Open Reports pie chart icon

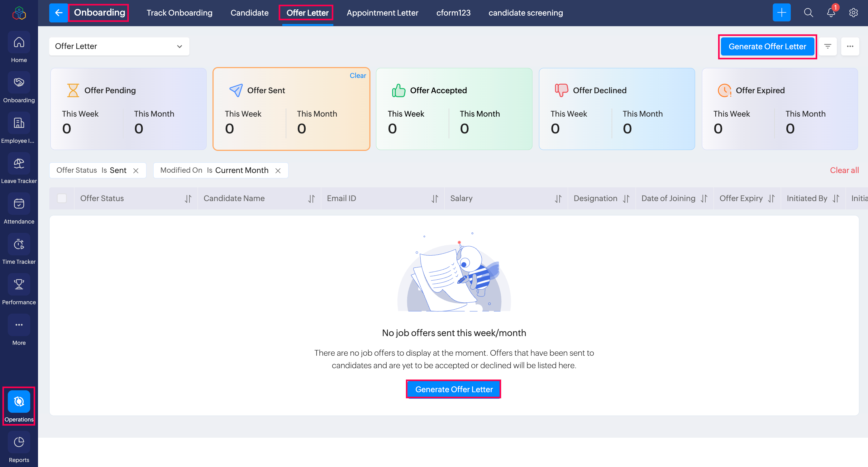pyautogui.click(x=19, y=442)
